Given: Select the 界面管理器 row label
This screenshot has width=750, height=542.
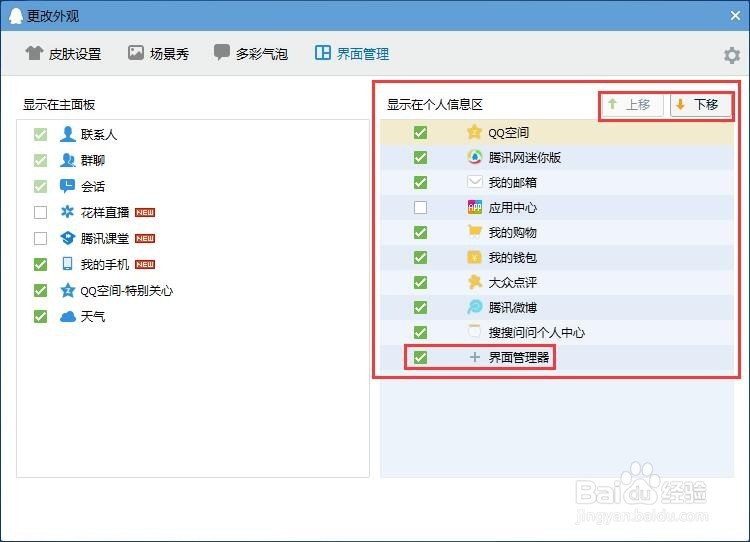Looking at the screenshot, I should point(519,357).
